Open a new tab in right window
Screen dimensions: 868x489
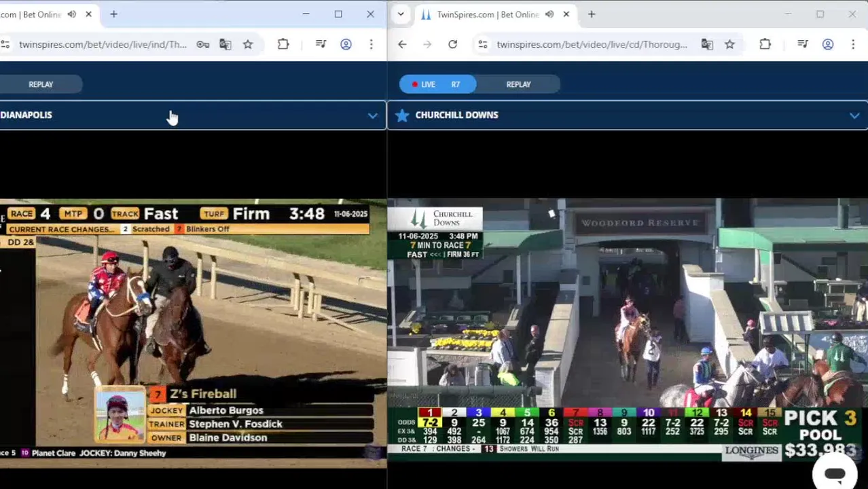coord(591,14)
